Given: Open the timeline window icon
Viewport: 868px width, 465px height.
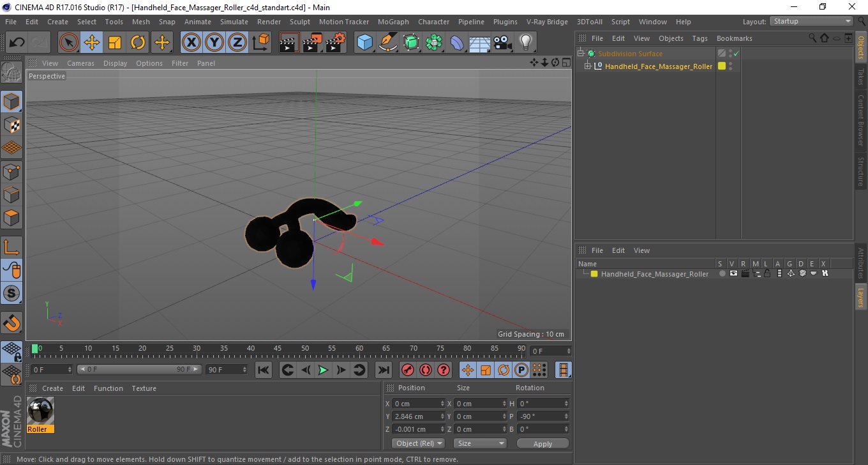Looking at the screenshot, I should tap(564, 370).
